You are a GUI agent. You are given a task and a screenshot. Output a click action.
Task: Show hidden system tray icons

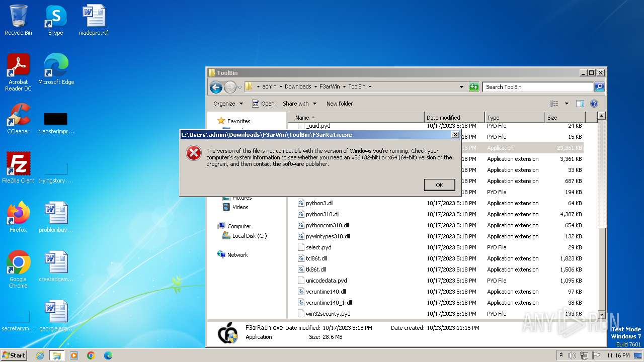pos(561,355)
